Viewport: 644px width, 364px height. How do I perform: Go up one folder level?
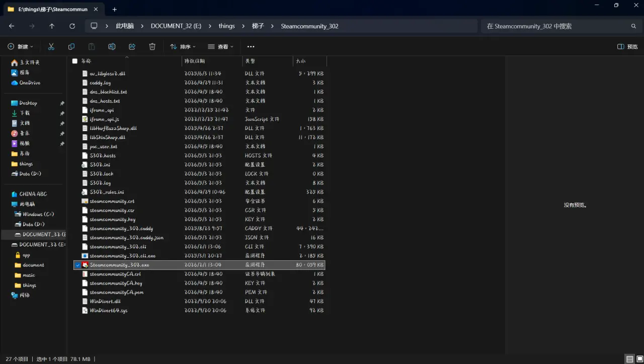tap(52, 26)
